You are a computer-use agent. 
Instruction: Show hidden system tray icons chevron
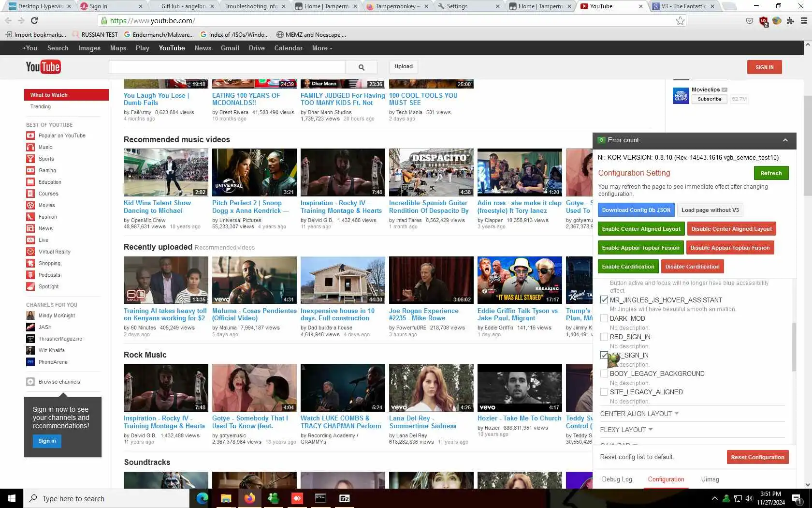[714, 498]
